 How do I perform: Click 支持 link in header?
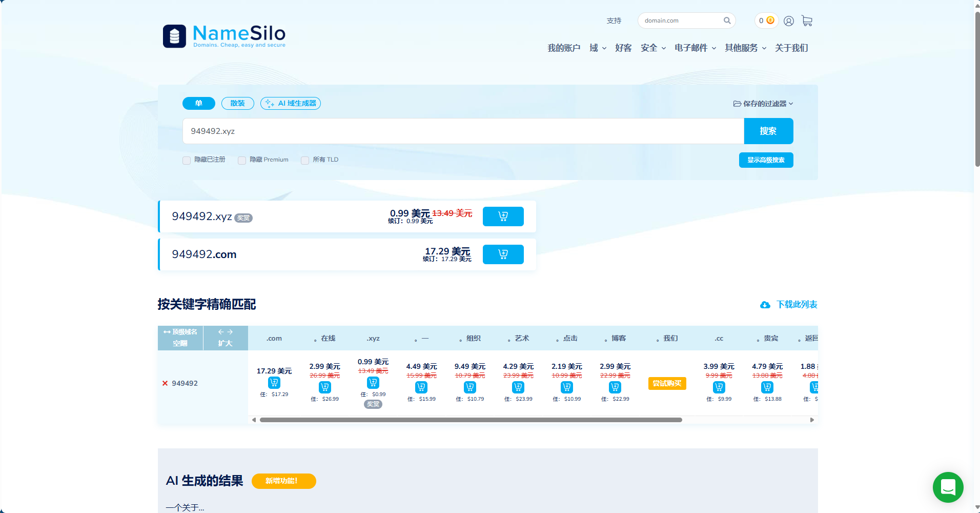(614, 21)
